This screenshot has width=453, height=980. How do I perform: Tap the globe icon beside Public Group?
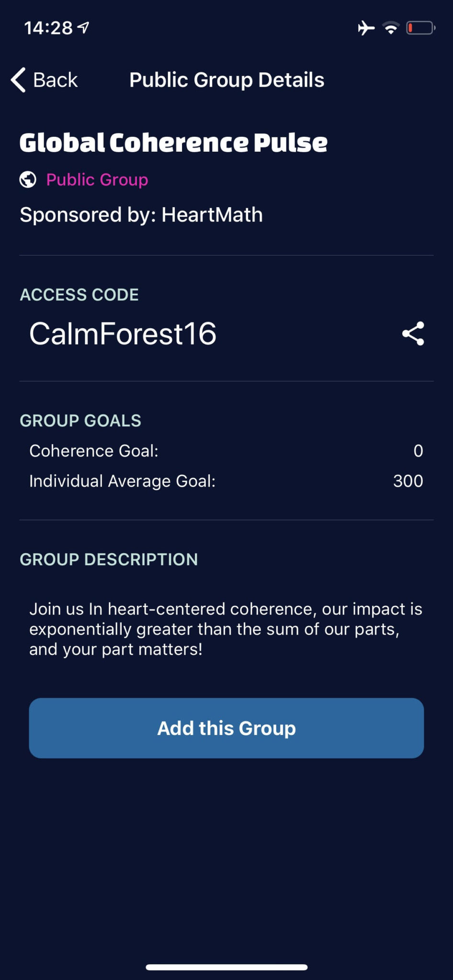point(28,180)
